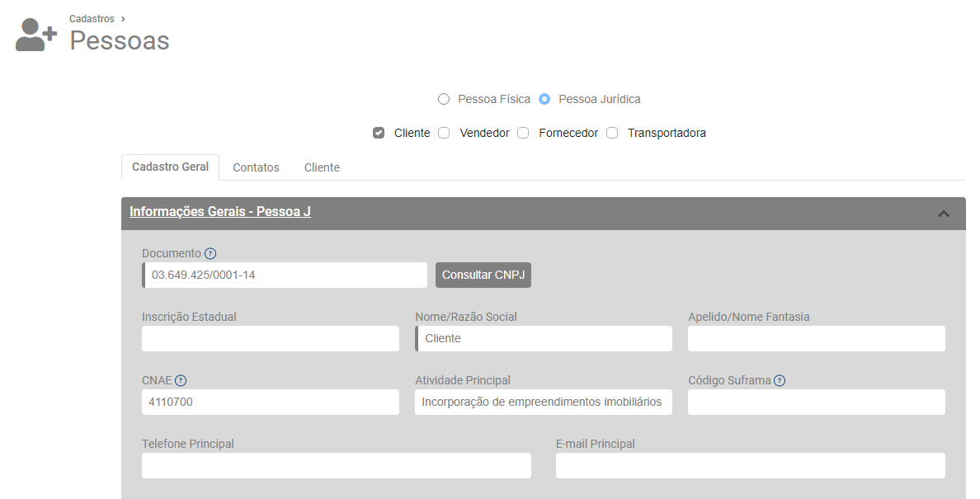The image size is (980, 499).
Task: Select the Pessoa Jurídica radio option
Action: pos(544,99)
